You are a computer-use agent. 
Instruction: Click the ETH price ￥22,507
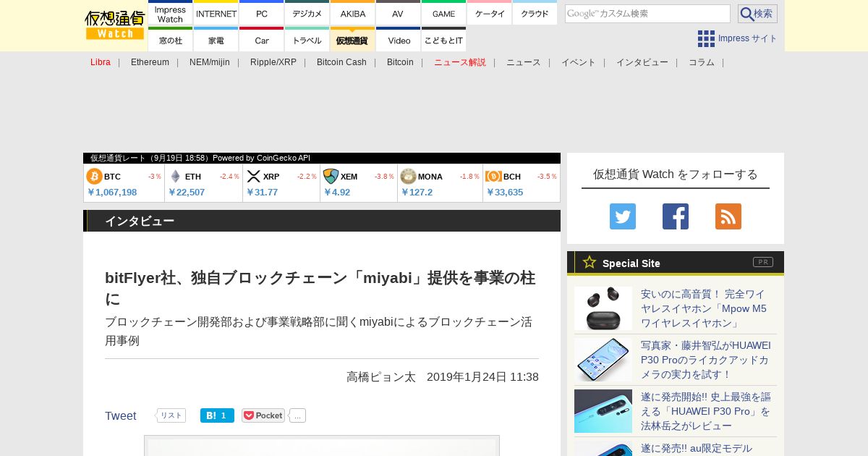187,193
